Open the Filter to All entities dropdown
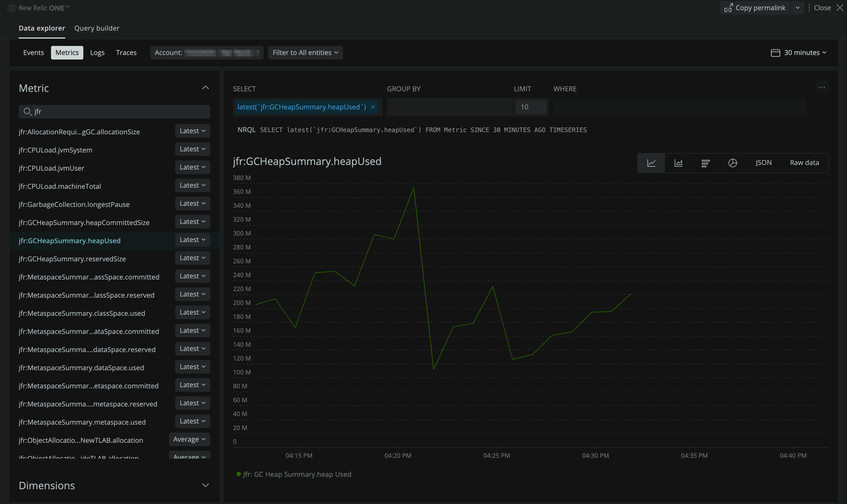 tap(305, 53)
